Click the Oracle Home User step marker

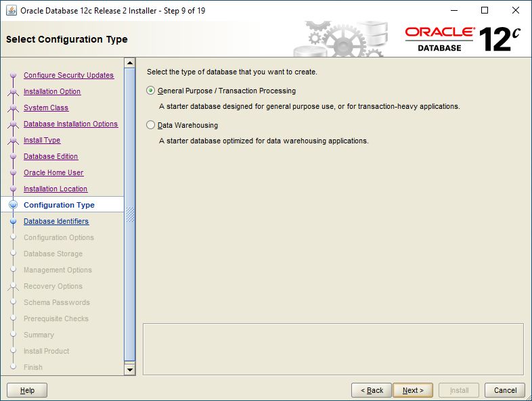14,172
